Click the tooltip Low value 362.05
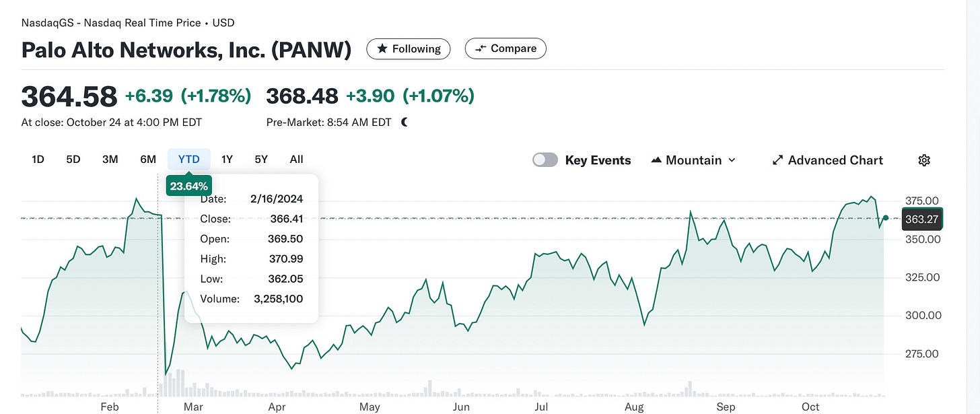Screen dimensions: 980x414 (287, 279)
